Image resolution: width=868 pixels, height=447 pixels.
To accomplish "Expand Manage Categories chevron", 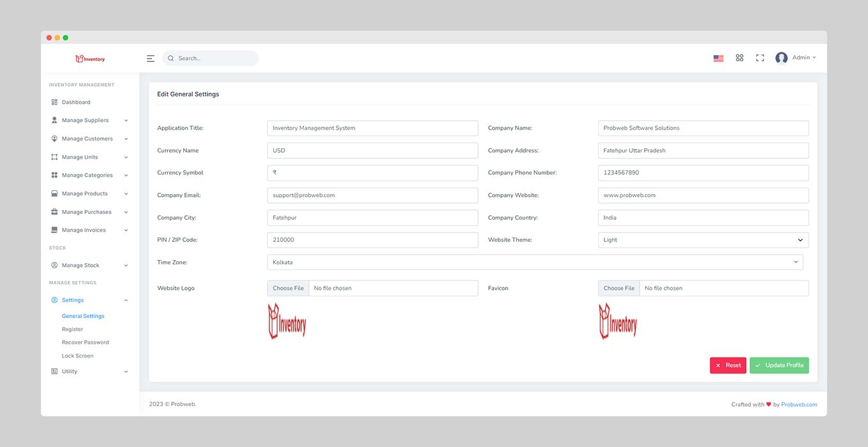I will [126, 176].
